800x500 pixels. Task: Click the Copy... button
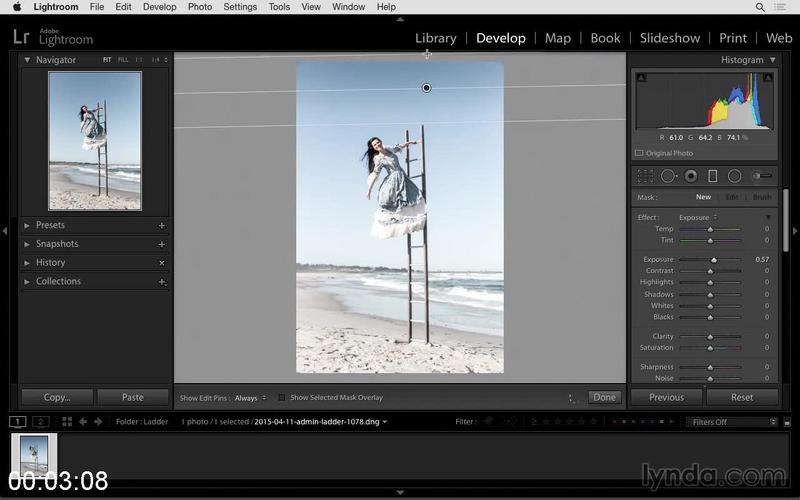pyautogui.click(x=57, y=397)
